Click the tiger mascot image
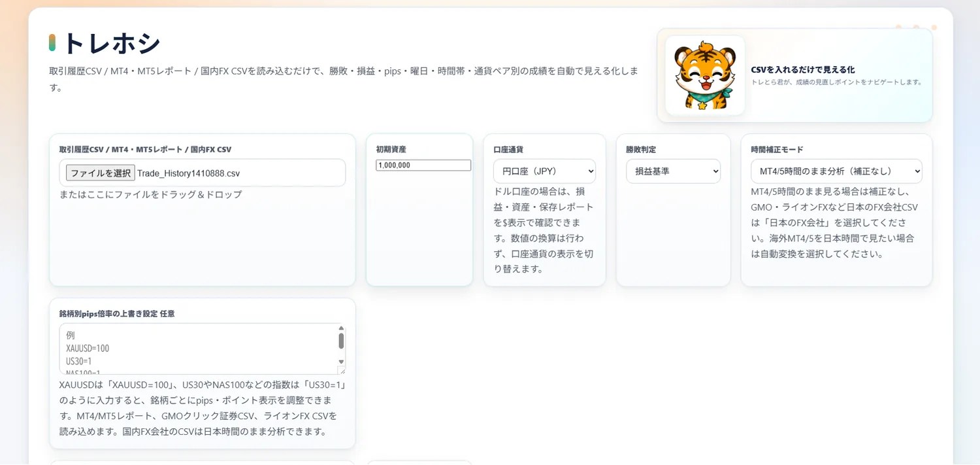 click(705, 75)
